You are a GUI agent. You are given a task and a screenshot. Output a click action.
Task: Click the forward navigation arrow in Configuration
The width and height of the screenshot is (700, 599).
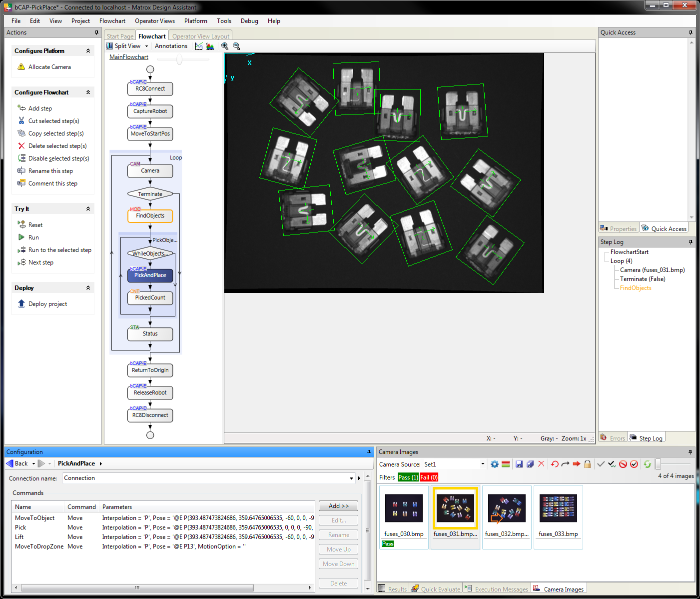point(41,463)
